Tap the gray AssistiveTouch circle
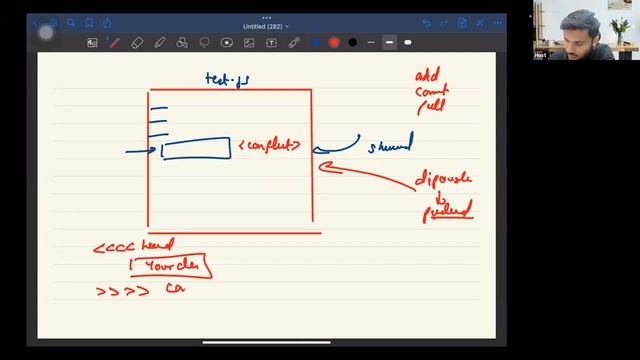Image resolution: width=640 pixels, height=360 pixels. pos(46,33)
